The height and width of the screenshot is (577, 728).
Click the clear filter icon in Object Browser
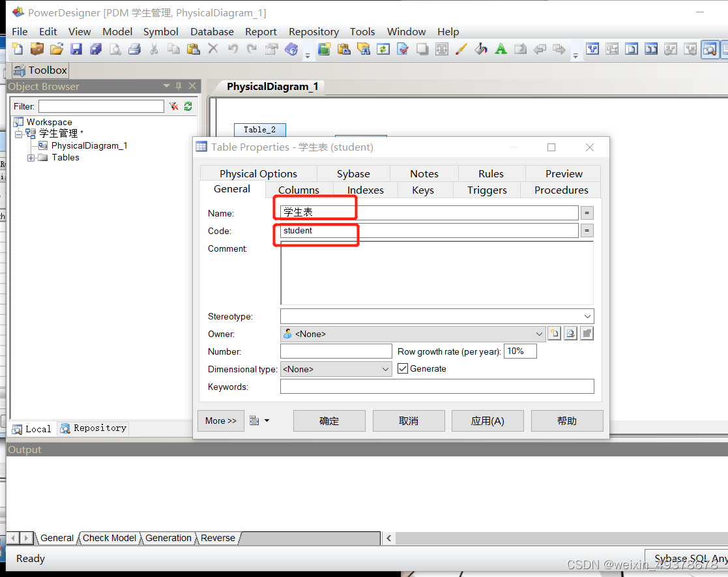(x=173, y=106)
